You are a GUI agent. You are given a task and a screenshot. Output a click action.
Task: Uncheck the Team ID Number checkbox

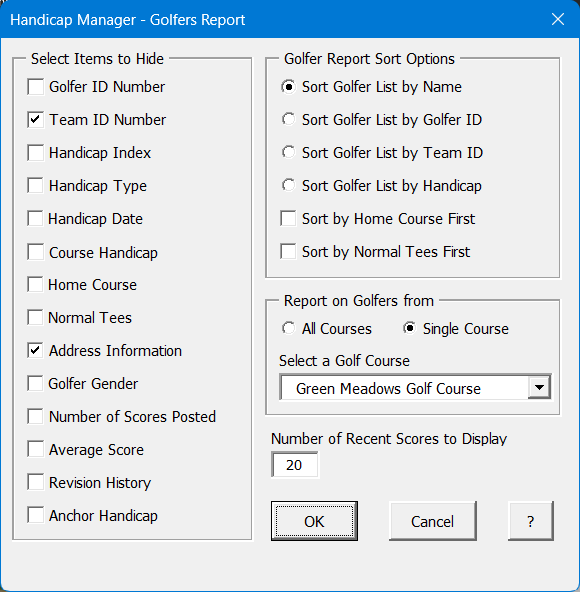pos(35,120)
